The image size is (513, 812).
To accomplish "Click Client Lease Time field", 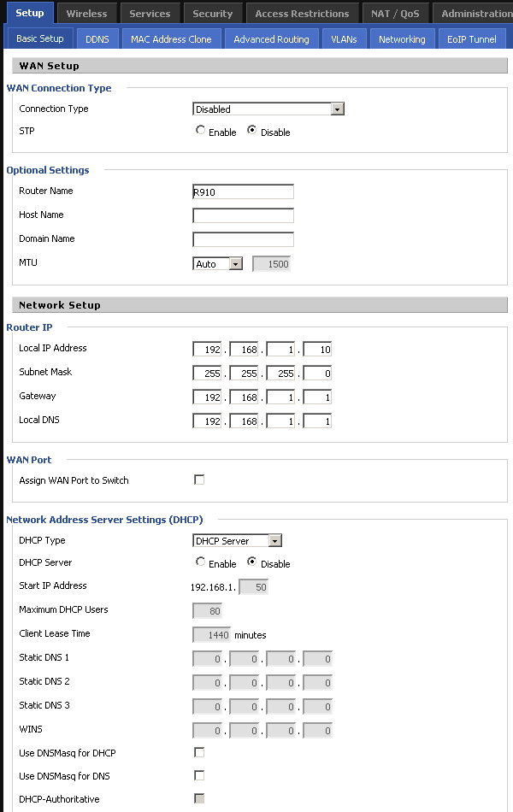I will [x=211, y=634].
